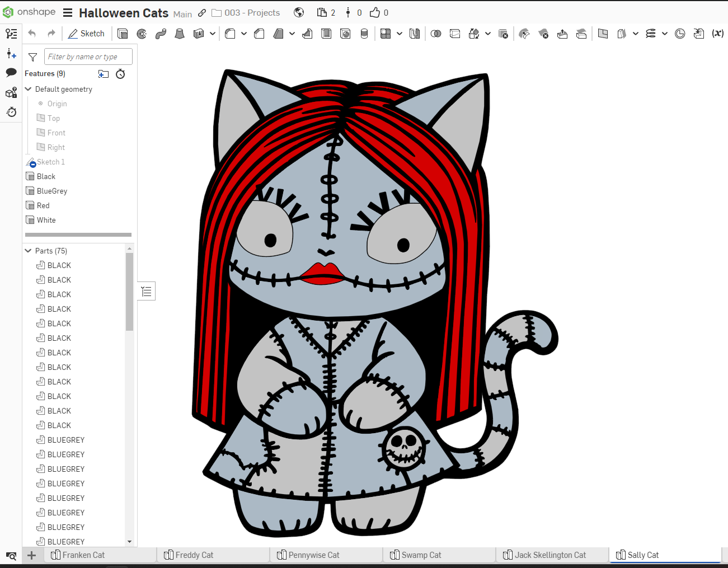
Task: Select the Draft tool
Action: (x=278, y=34)
